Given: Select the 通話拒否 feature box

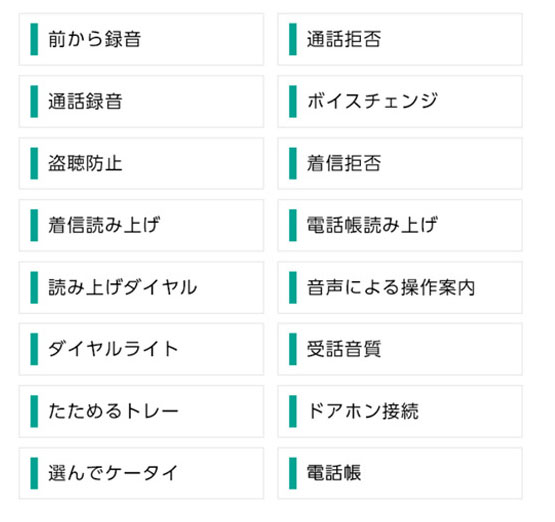Looking at the screenshot, I should click(400, 39).
